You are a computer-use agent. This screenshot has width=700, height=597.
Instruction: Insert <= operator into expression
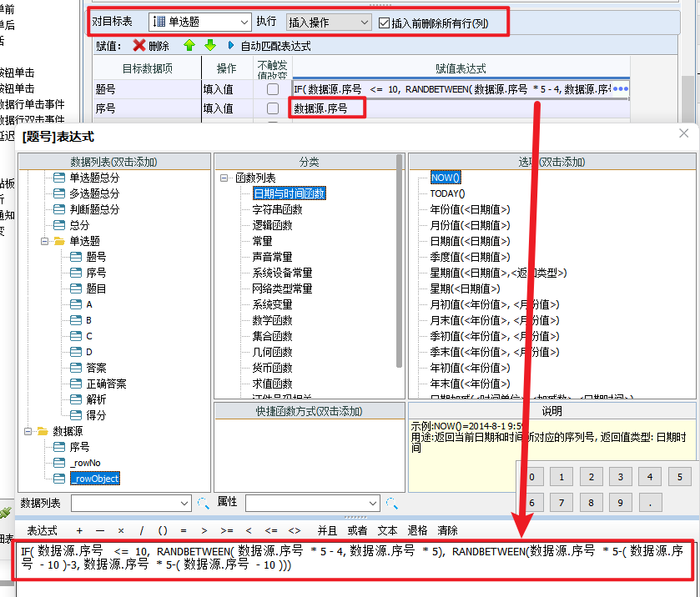pyautogui.click(x=270, y=530)
